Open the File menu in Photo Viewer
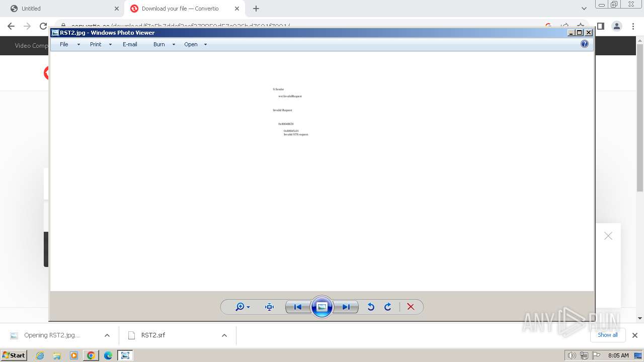Screen dimensions: 644x362 click(64, 44)
